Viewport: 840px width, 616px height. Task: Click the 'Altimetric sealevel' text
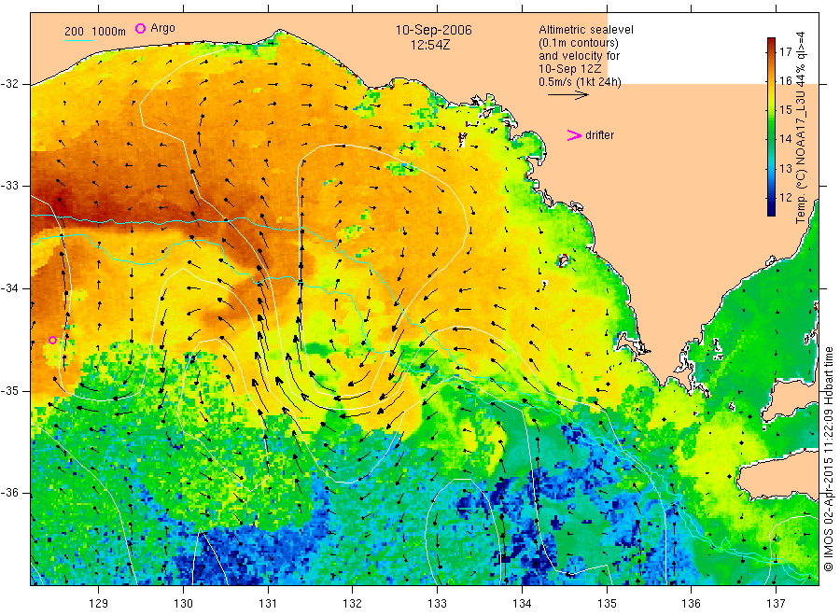point(585,30)
